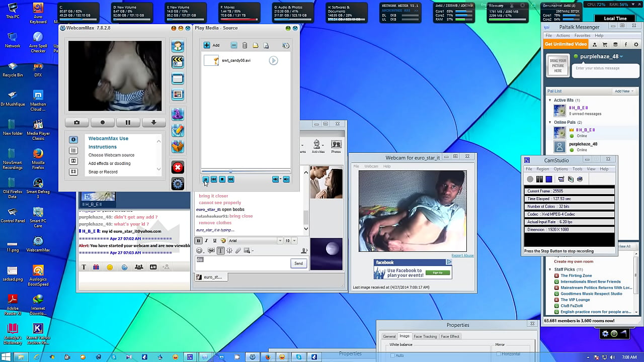Click the Facebook Sign Up ad button
Screen dimensions: 644x362
tap(438, 273)
